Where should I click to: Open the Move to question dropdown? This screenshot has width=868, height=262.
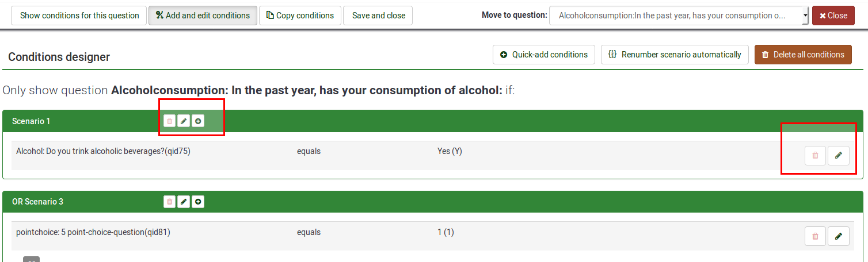[679, 16]
